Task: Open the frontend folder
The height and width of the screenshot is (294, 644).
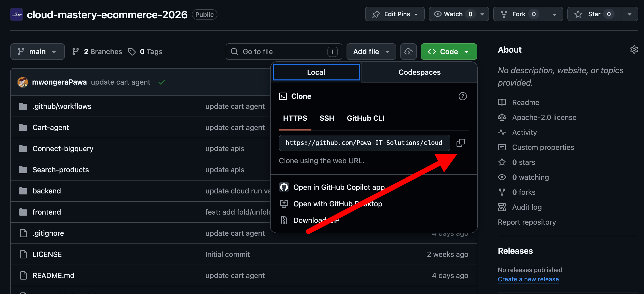Action: pyautogui.click(x=46, y=212)
